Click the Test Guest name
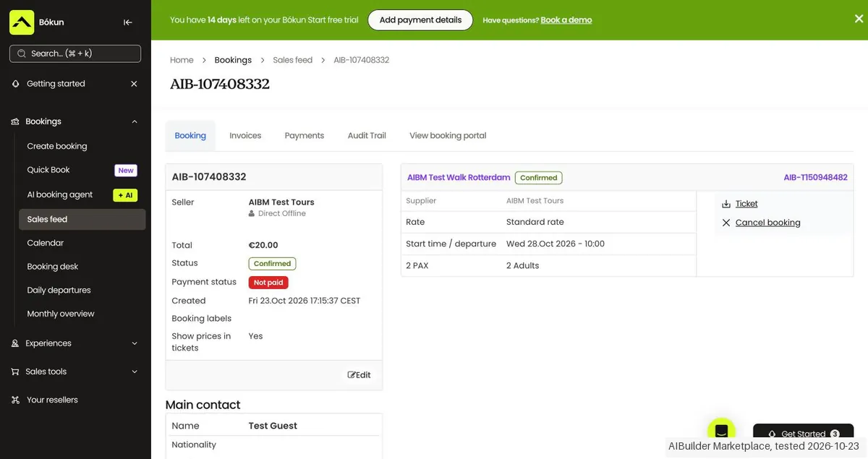Screen dimensions: 868x459 tap(273, 426)
